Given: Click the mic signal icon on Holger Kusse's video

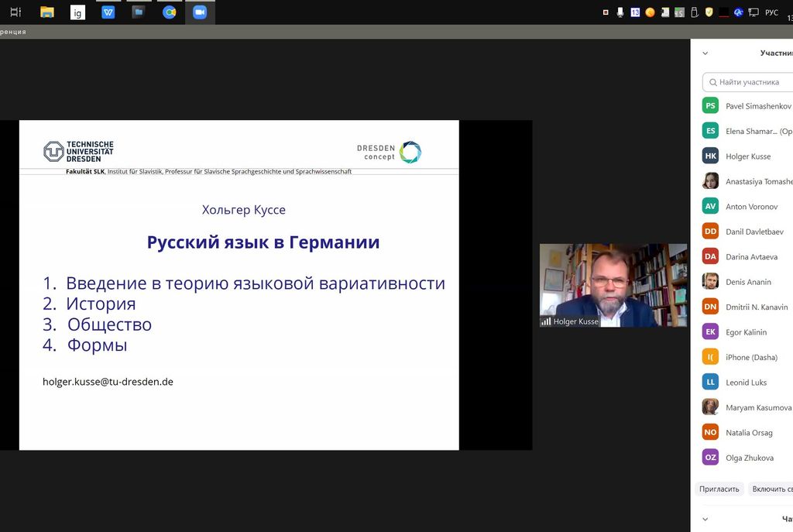Looking at the screenshot, I should [x=545, y=321].
